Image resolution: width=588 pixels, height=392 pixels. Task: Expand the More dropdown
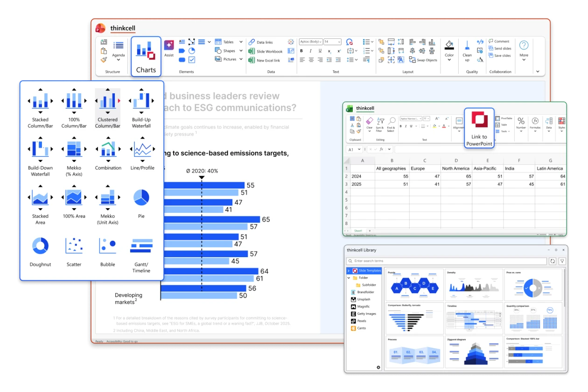(x=524, y=60)
